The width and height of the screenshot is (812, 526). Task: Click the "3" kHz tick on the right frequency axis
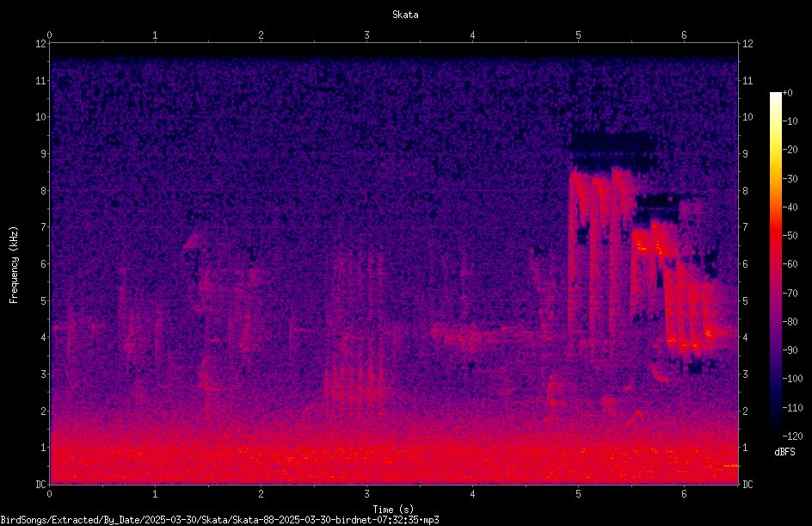pyautogui.click(x=745, y=374)
